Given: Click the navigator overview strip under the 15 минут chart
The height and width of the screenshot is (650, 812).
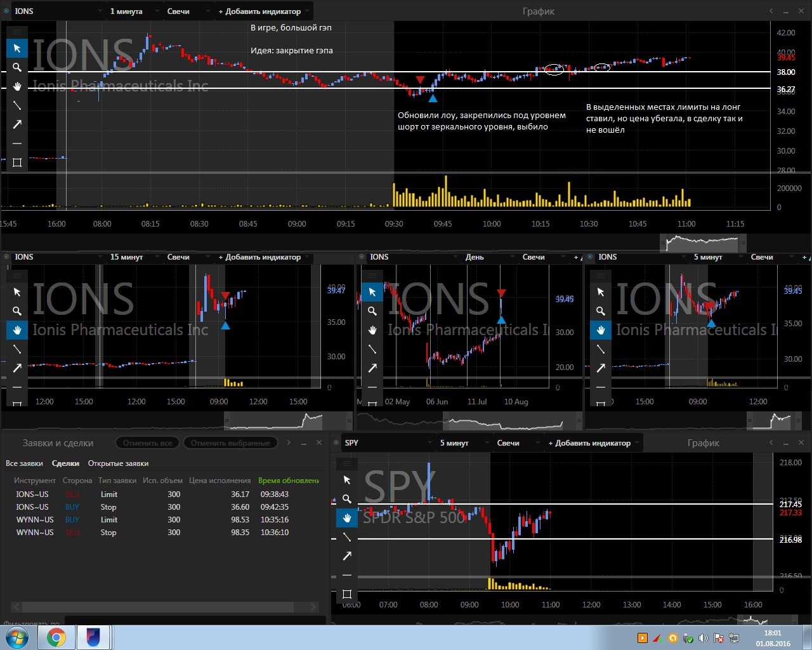Looking at the screenshot, I should [x=177, y=420].
